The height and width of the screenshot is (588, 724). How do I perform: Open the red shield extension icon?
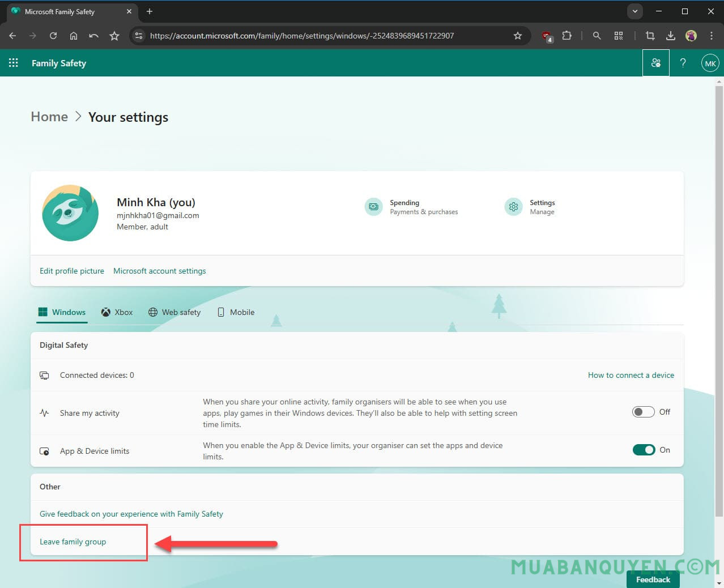(547, 36)
